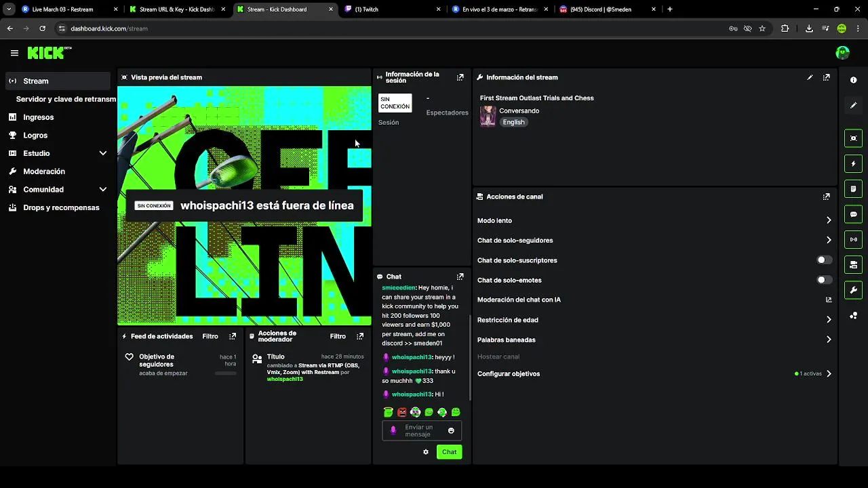Viewport: 868px width, 488px height.
Task: Open Modo lento settings arrow
Action: (828, 220)
